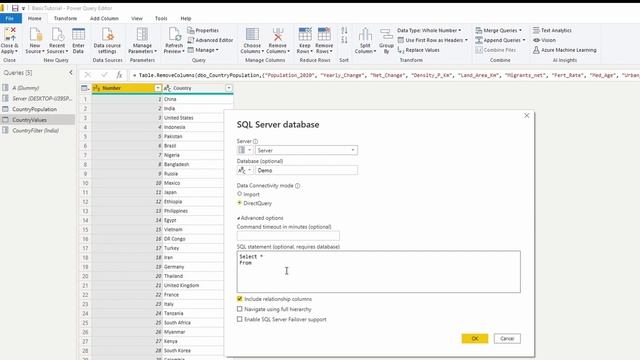Open the File menu
The image size is (640, 360).
tap(10, 18)
